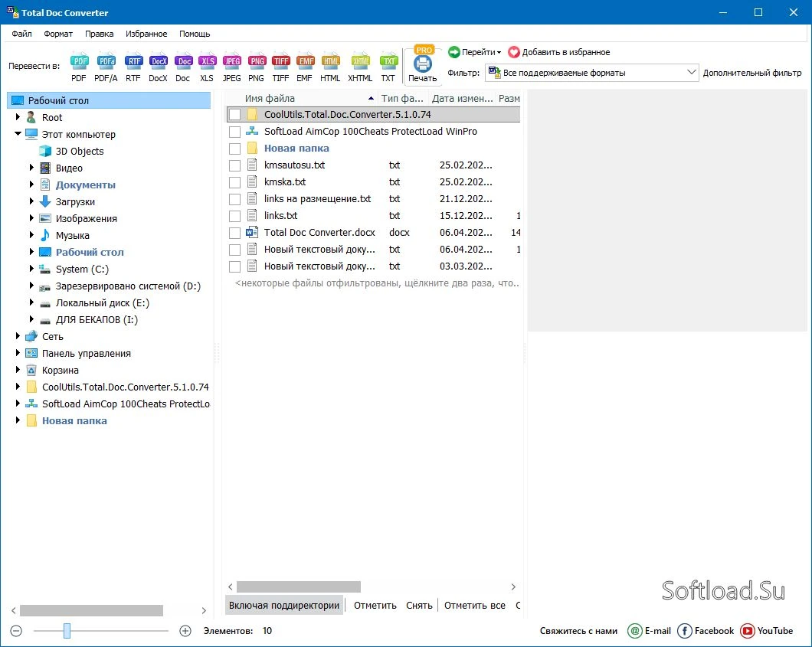Open the Дополнительный фильтр link
This screenshot has height=647, width=812.
pos(752,73)
